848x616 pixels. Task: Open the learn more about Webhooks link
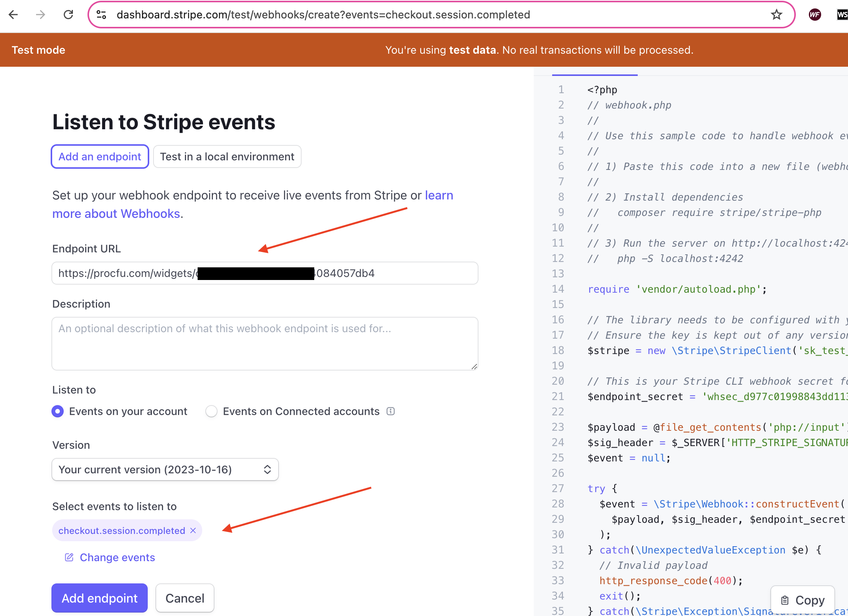(x=116, y=213)
